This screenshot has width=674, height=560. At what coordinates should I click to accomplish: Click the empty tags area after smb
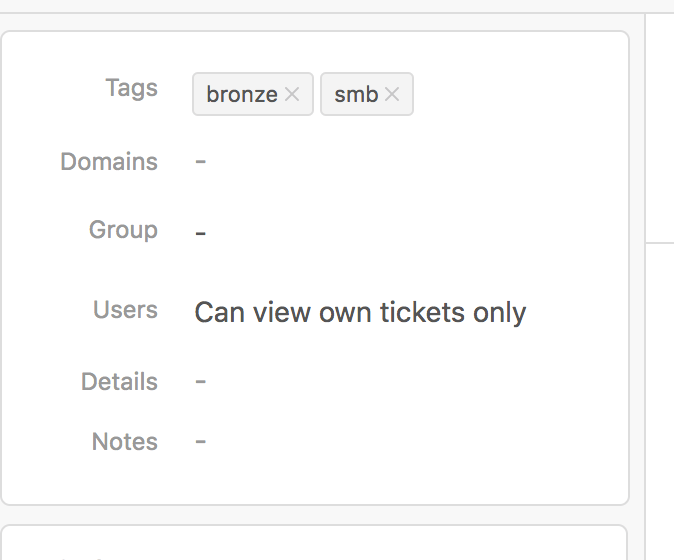(x=516, y=94)
